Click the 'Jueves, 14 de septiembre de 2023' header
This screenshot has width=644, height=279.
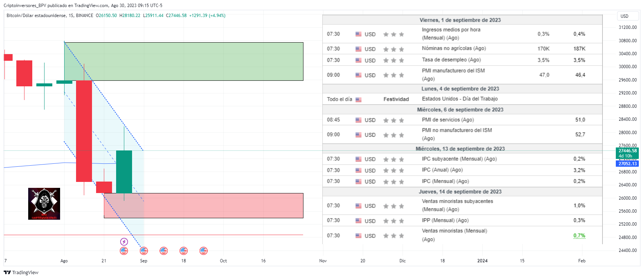[x=460, y=192]
